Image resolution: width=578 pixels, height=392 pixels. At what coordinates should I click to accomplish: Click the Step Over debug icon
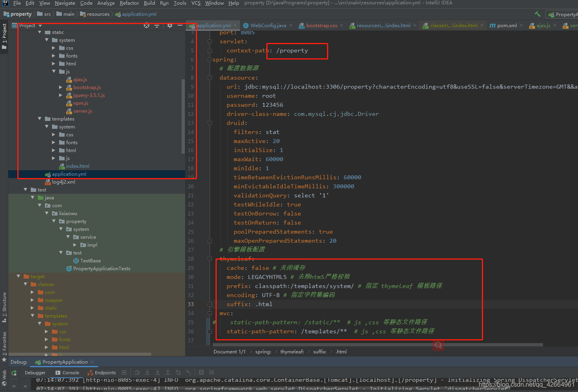click(137, 372)
